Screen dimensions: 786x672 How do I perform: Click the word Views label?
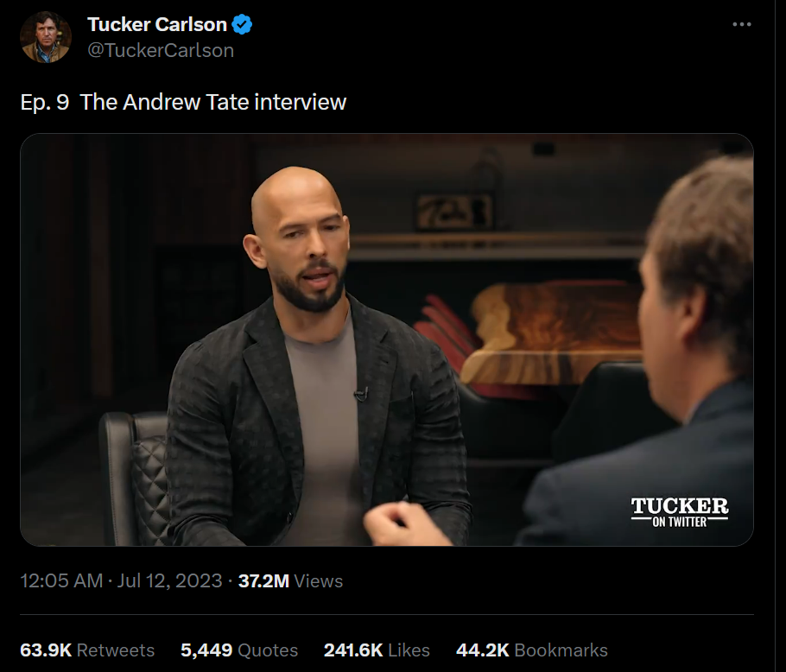pos(319,580)
